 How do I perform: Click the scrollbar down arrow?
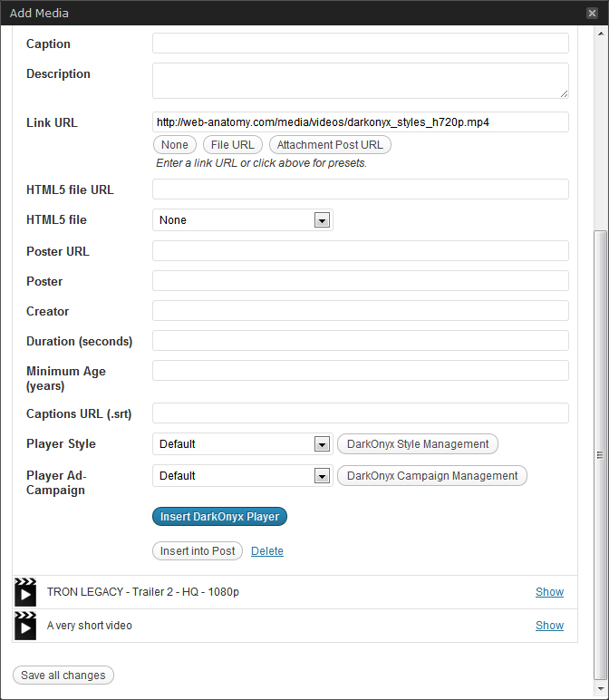[x=601, y=688]
